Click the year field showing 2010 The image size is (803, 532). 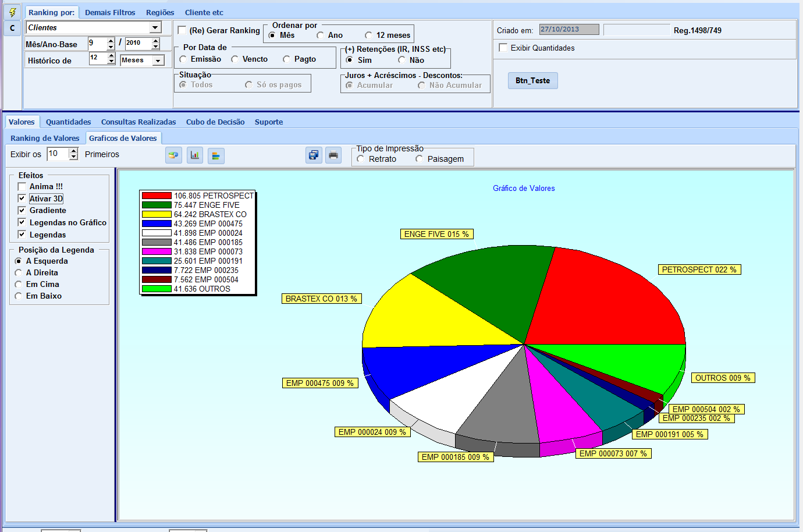pyautogui.click(x=138, y=44)
